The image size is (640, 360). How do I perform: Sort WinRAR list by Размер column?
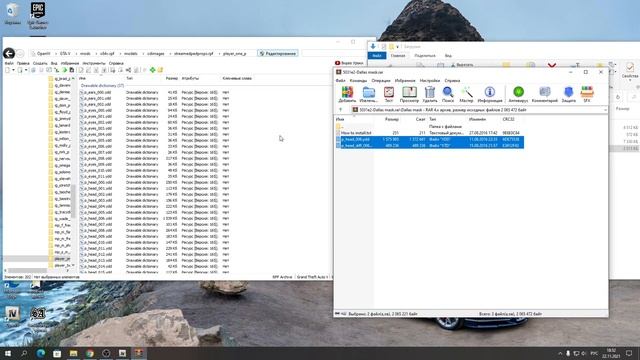coord(391,119)
